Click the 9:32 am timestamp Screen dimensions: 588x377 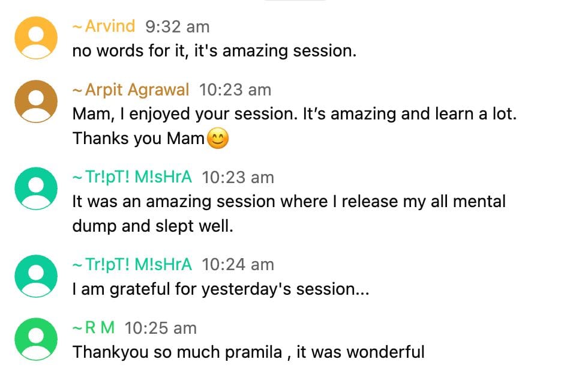pos(178,27)
